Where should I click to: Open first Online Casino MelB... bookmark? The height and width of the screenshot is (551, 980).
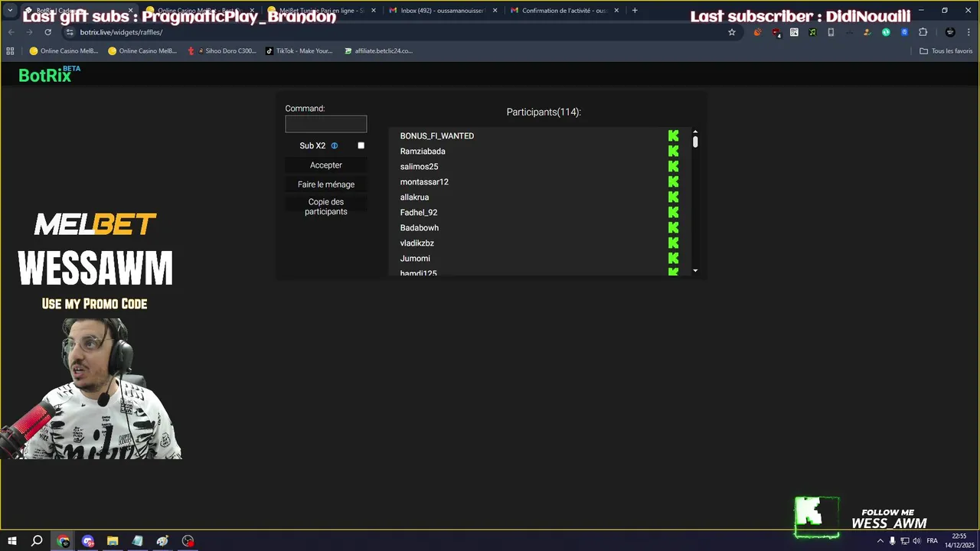pyautogui.click(x=64, y=51)
